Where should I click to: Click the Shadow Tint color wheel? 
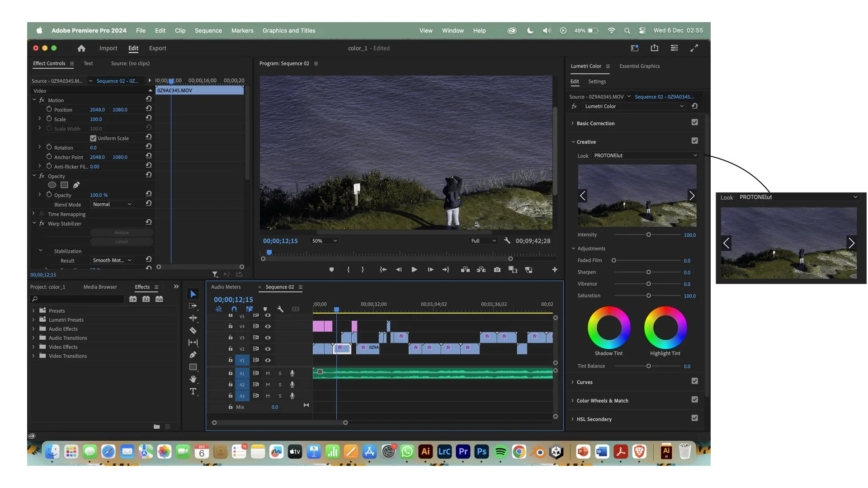(x=609, y=328)
